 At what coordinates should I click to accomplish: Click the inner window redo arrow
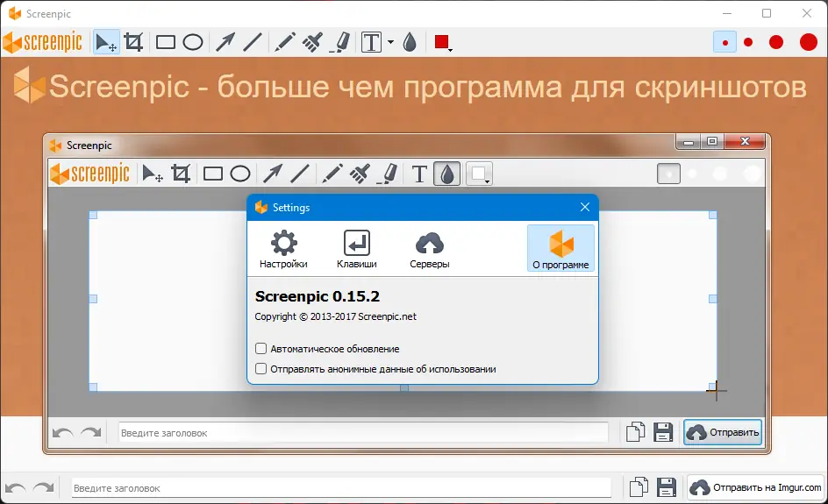(x=91, y=433)
